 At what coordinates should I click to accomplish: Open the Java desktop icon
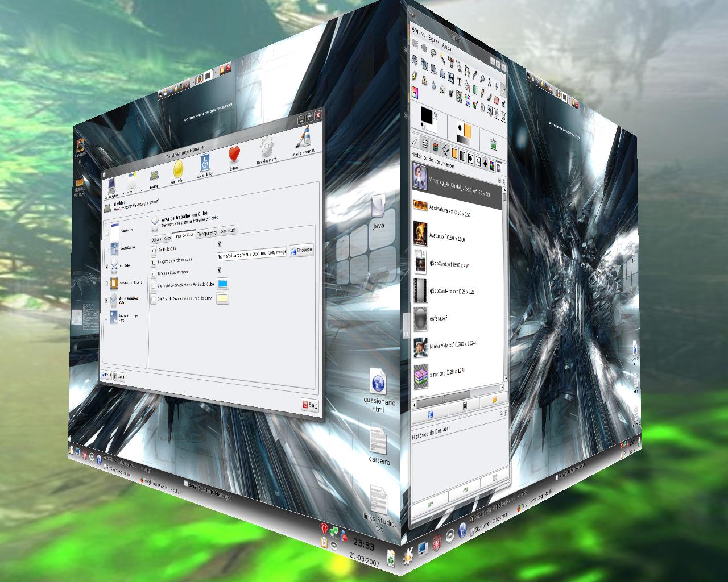378,212
